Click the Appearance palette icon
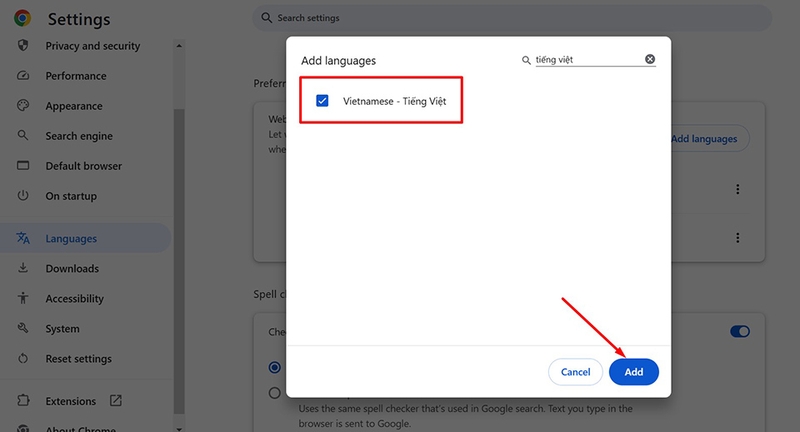 point(23,106)
